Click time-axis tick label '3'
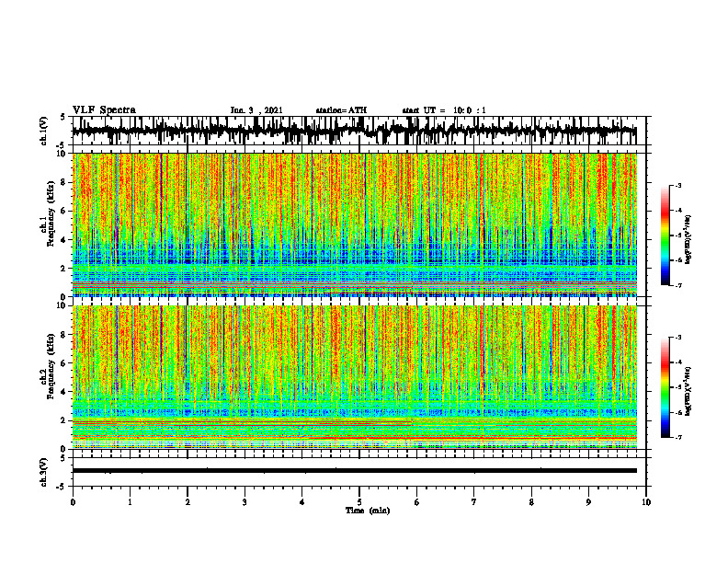This screenshot has height=563, width=728. coord(245,502)
